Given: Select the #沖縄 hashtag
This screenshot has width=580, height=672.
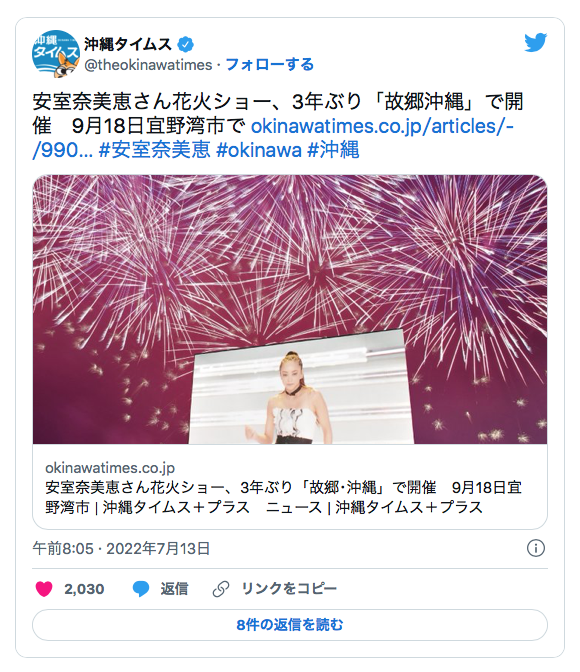Looking at the screenshot, I should (333, 150).
